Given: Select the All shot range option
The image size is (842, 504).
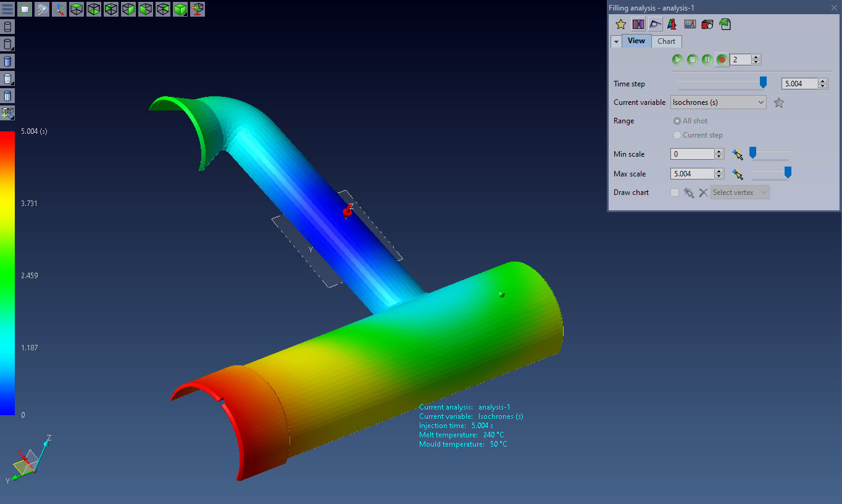Looking at the screenshot, I should click(677, 121).
